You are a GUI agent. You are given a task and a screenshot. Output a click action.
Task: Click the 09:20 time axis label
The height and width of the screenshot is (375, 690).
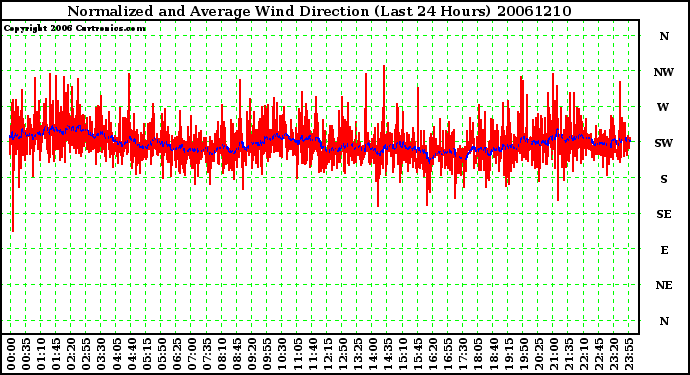point(252,354)
